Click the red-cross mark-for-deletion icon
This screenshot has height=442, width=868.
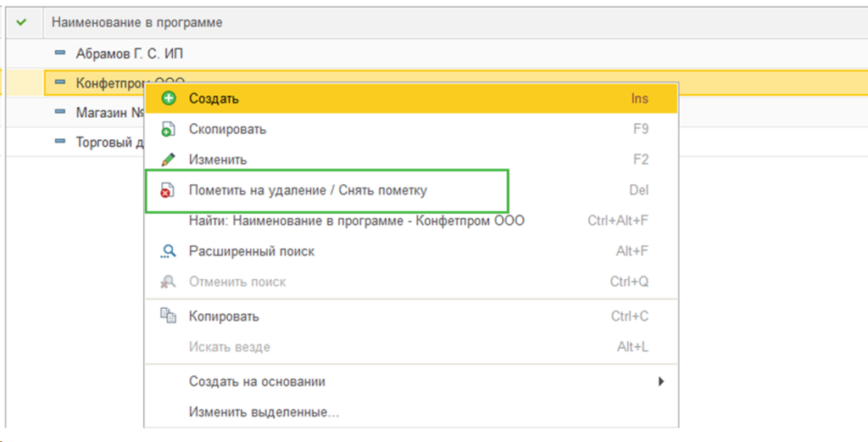point(167,191)
